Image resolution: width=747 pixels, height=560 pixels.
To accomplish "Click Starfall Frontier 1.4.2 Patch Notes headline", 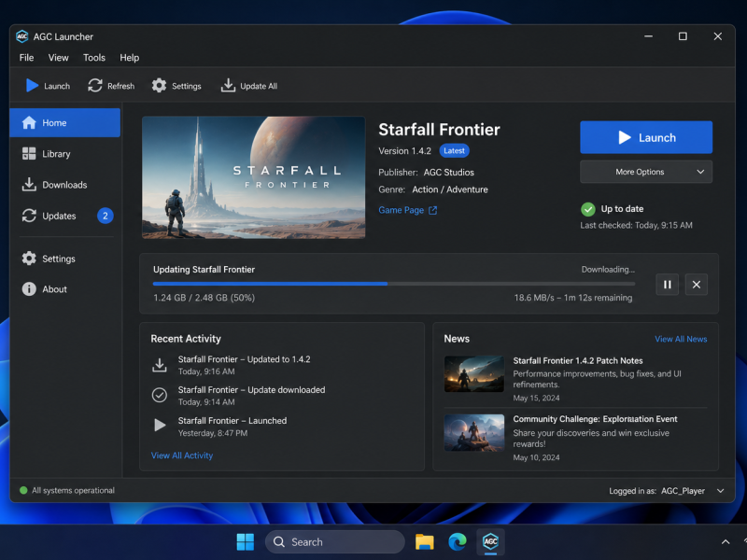I will tap(578, 361).
